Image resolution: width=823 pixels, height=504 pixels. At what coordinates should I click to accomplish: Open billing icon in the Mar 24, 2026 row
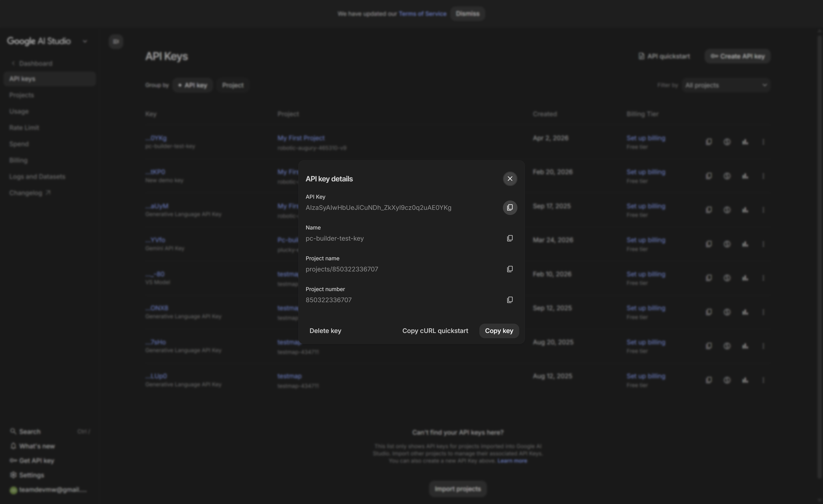727,244
